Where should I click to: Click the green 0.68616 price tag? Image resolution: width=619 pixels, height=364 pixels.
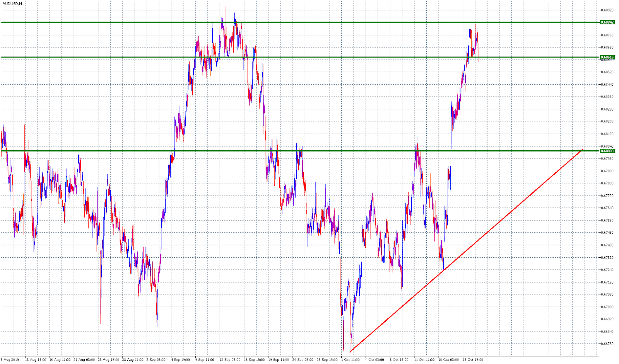(x=607, y=57)
